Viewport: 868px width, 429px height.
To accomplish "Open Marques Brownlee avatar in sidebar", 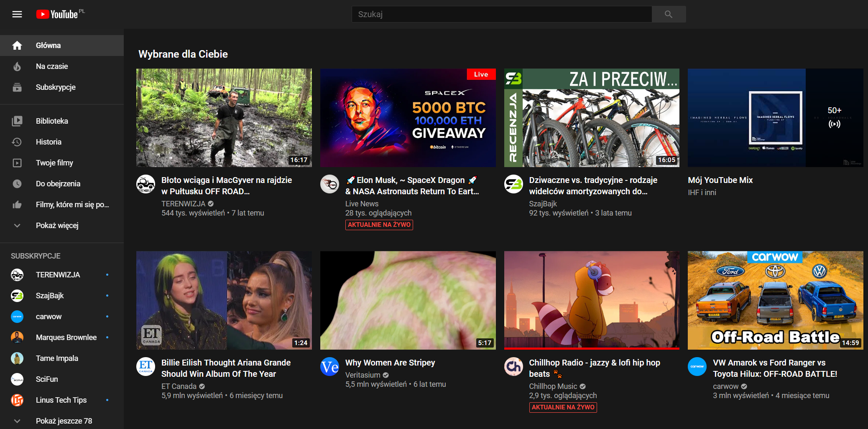I will point(17,338).
